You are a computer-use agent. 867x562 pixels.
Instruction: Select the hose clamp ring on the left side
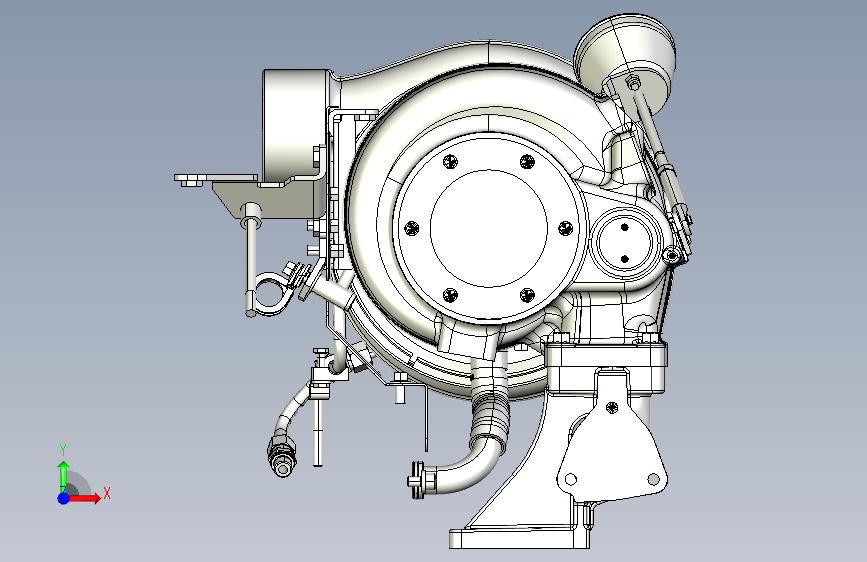point(273,294)
